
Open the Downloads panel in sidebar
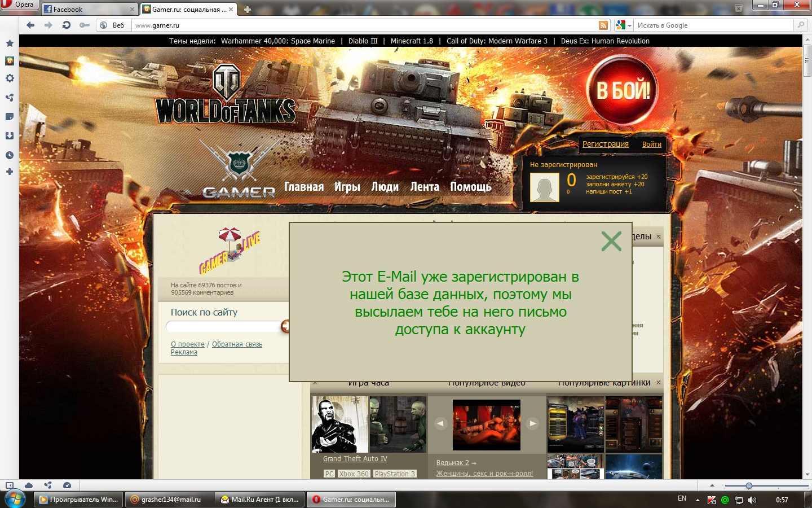(x=10, y=136)
